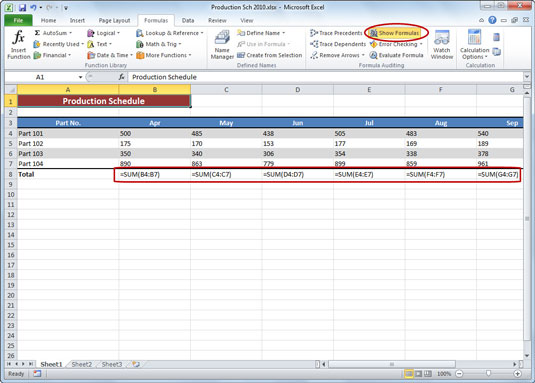Click 100% zoom level
Image resolution: width=535 pixels, height=383 pixels.
(444, 374)
